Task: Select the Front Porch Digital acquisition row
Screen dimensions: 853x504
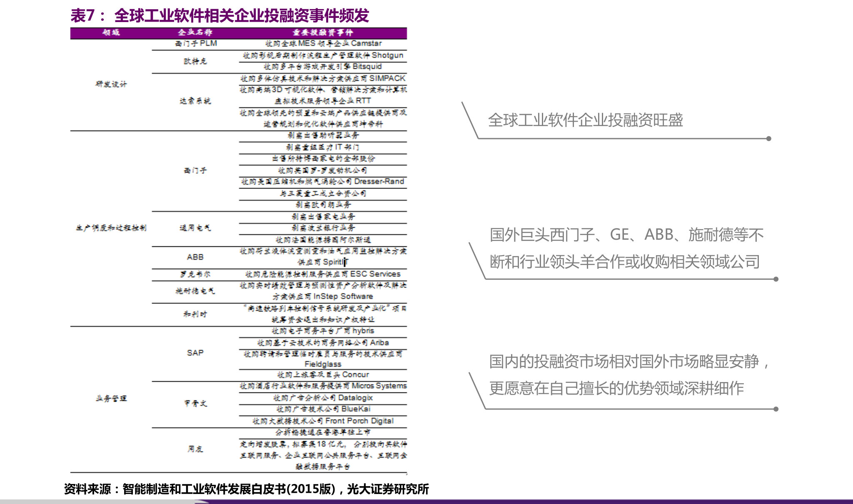Action: pyautogui.click(x=323, y=421)
